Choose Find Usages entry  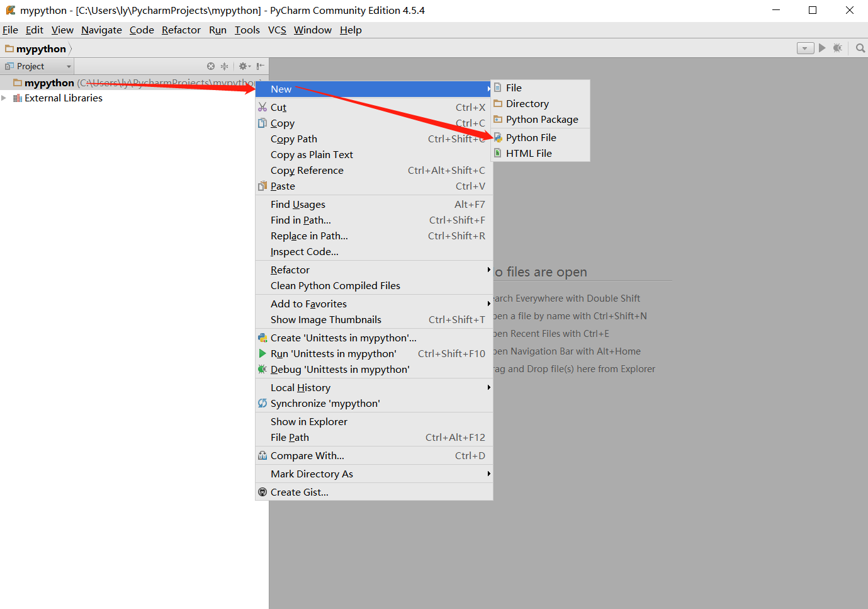point(374,204)
